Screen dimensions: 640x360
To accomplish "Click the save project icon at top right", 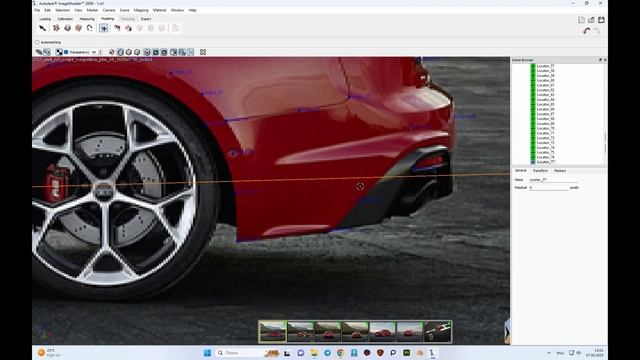I will point(601,20).
